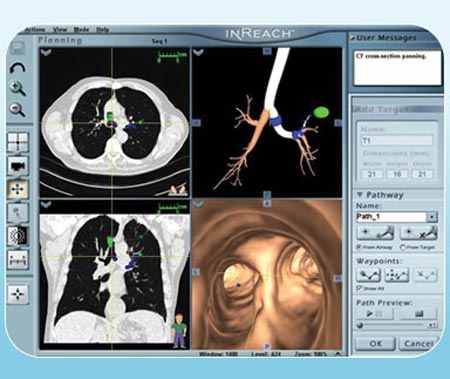Click the figure icon below the pan tool

[18, 212]
